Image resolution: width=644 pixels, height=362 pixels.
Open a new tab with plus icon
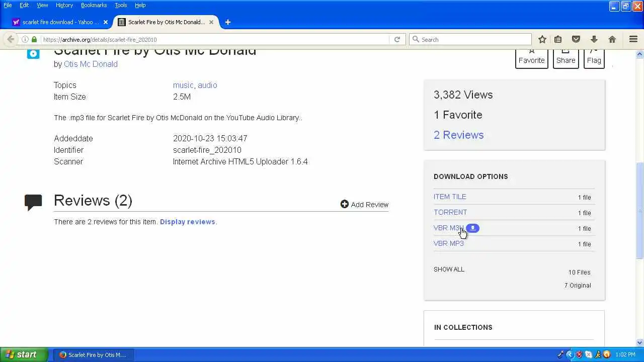(x=227, y=22)
